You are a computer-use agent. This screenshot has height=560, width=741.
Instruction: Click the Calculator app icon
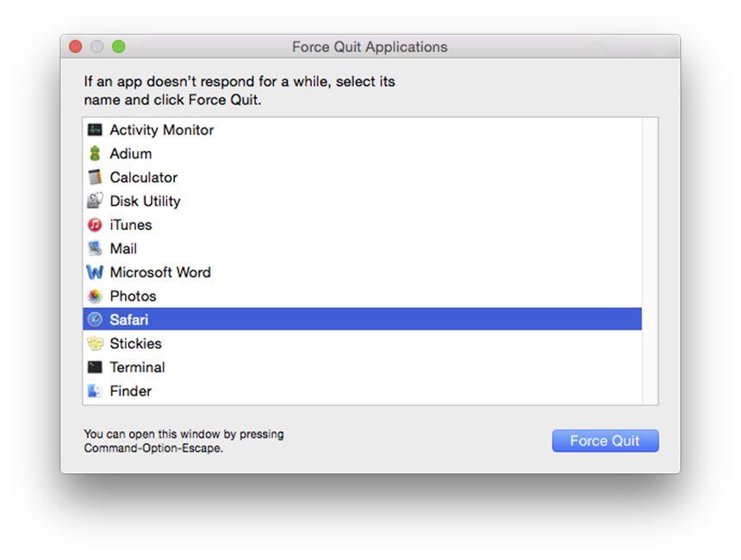[x=95, y=177]
